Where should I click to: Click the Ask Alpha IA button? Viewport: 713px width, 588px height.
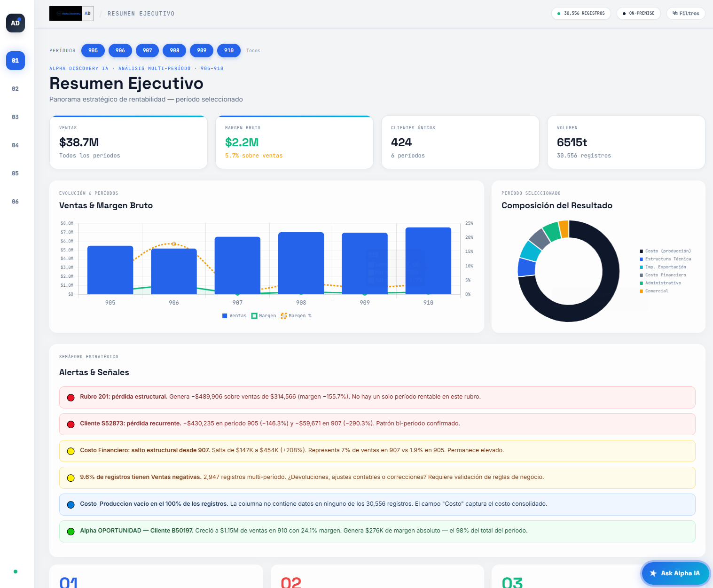click(675, 573)
